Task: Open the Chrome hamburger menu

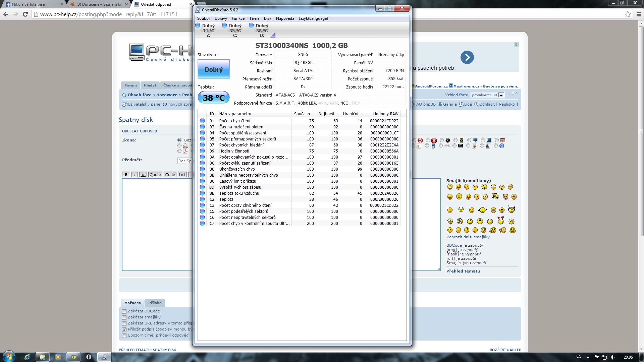Action: point(639,14)
